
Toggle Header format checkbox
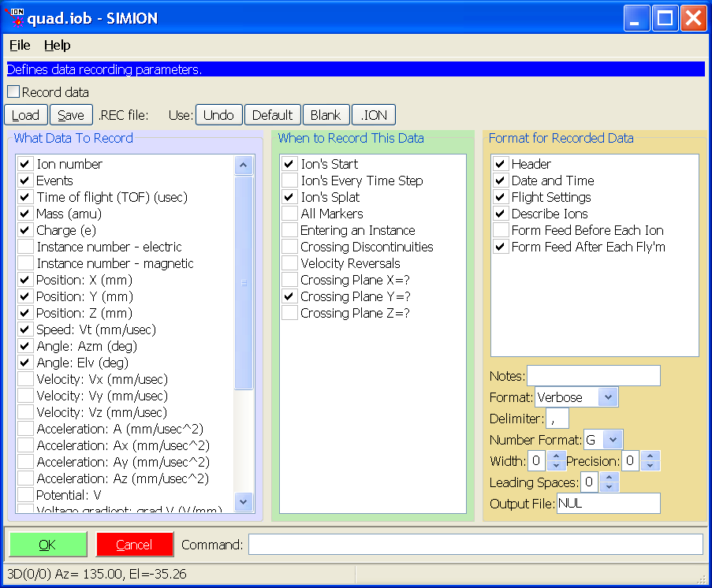point(501,164)
